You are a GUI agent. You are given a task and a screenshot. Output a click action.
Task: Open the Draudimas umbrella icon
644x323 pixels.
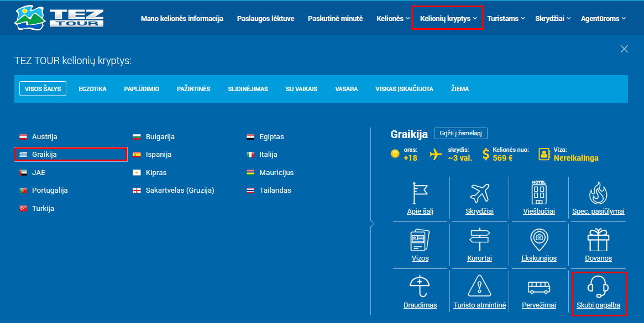pyautogui.click(x=420, y=287)
